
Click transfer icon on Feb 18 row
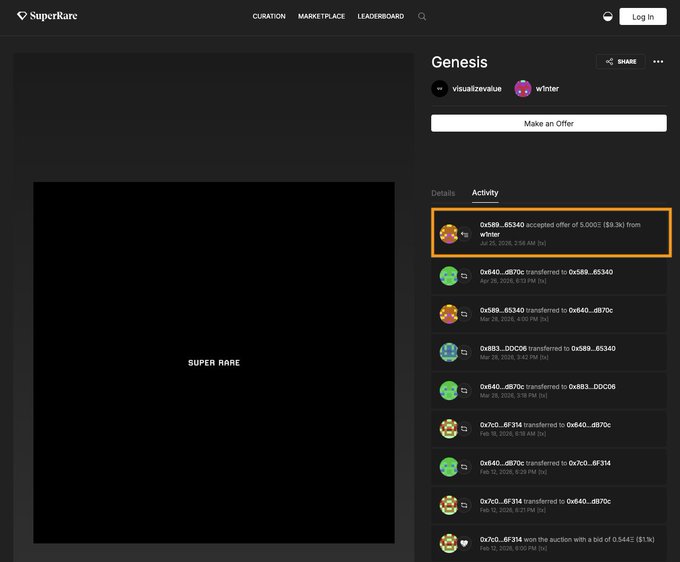(x=464, y=428)
